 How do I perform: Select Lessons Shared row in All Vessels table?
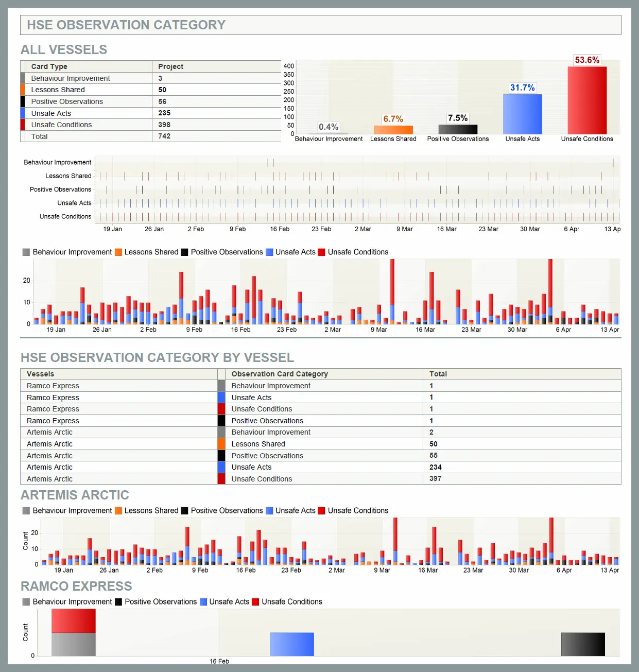151,90
